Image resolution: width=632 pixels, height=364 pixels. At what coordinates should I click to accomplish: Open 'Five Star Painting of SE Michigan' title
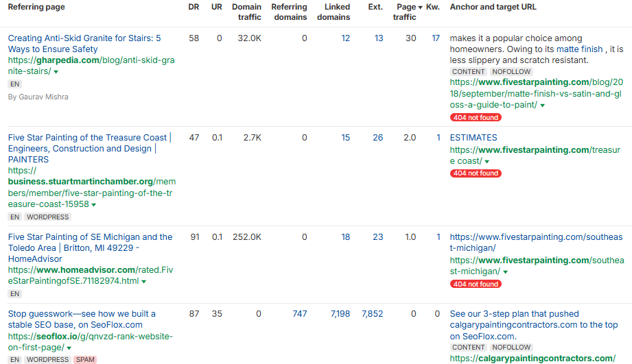coord(90,247)
